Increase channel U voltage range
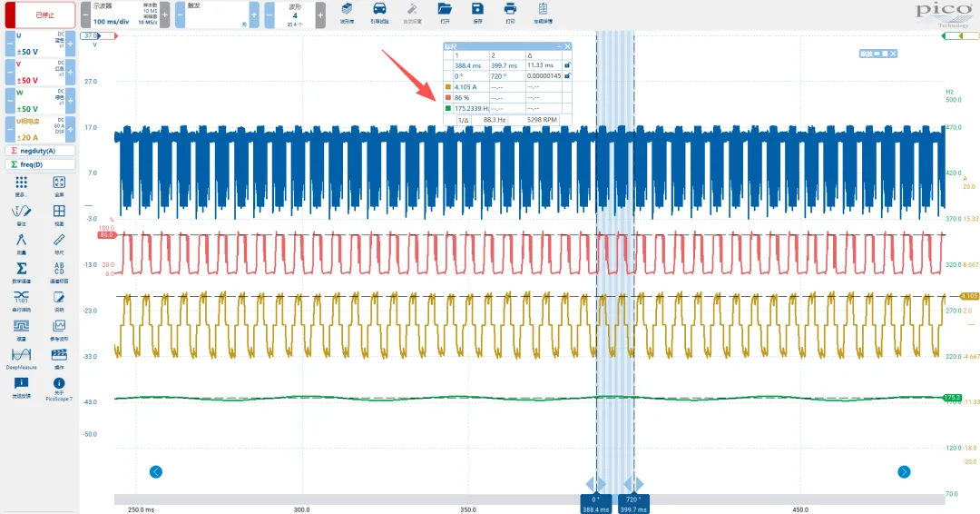Image resolution: width=980 pixels, height=514 pixels. (x=70, y=43)
